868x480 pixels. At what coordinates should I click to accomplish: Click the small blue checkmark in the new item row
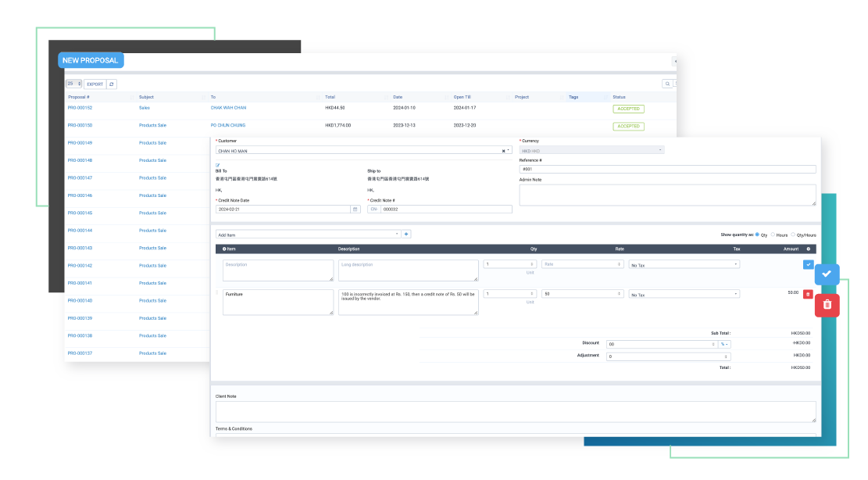point(808,264)
